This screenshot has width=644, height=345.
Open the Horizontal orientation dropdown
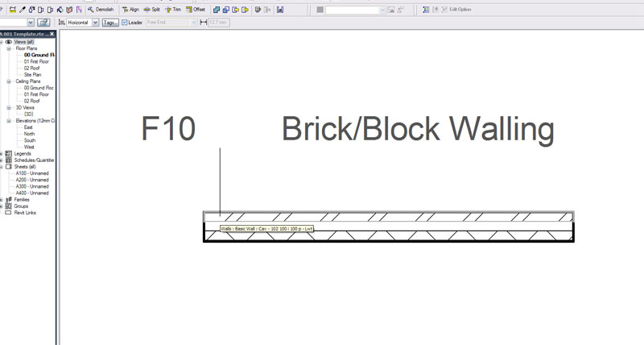(x=95, y=23)
